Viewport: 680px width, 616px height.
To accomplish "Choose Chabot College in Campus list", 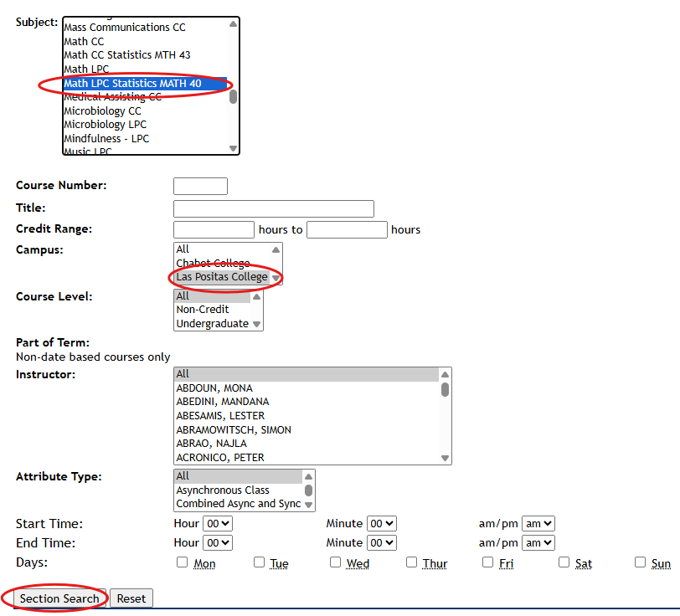I will 214,263.
